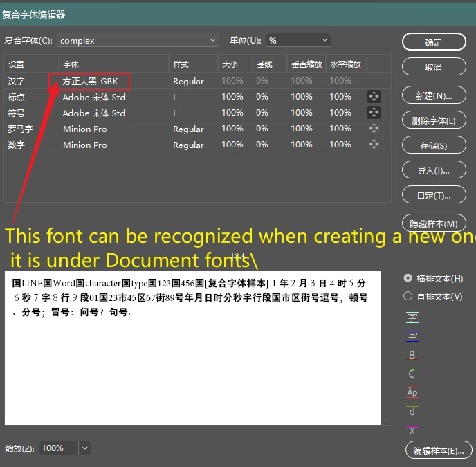Select the 数字 settings row
Viewport: 476px width, 467px height.
tap(197, 144)
